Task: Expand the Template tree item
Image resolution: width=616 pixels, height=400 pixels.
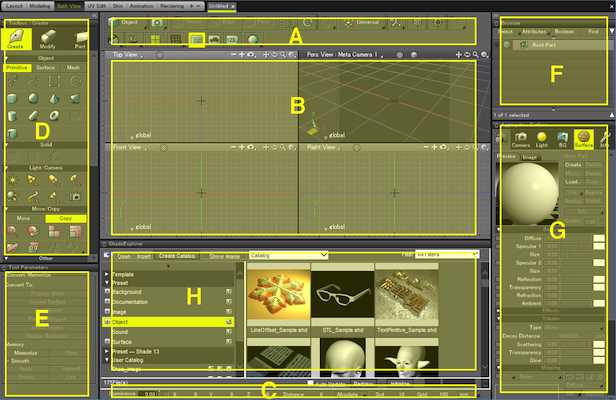Action: pyautogui.click(x=107, y=274)
